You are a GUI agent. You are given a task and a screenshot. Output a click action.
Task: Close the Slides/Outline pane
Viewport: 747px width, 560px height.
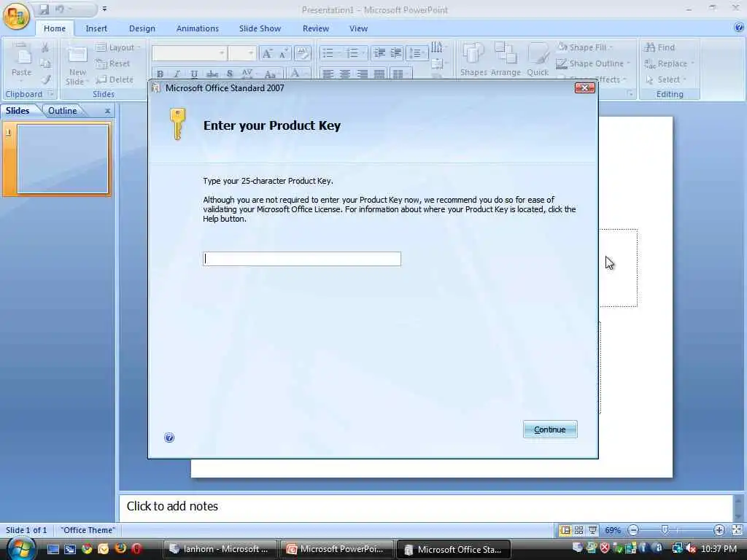(x=108, y=111)
